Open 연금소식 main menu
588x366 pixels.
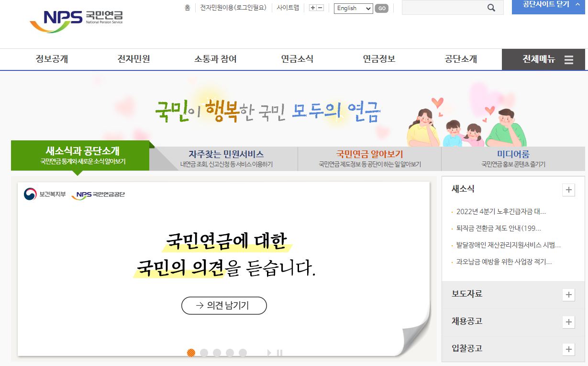(x=297, y=59)
